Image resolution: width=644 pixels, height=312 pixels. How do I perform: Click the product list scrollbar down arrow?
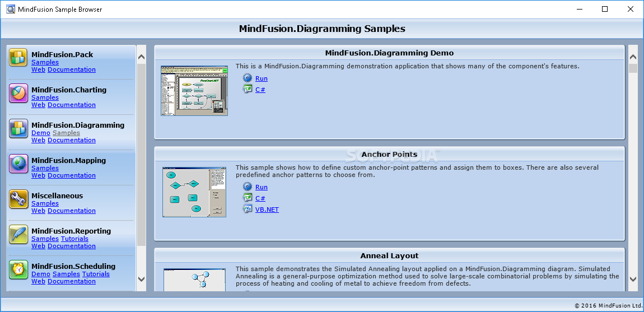click(141, 279)
